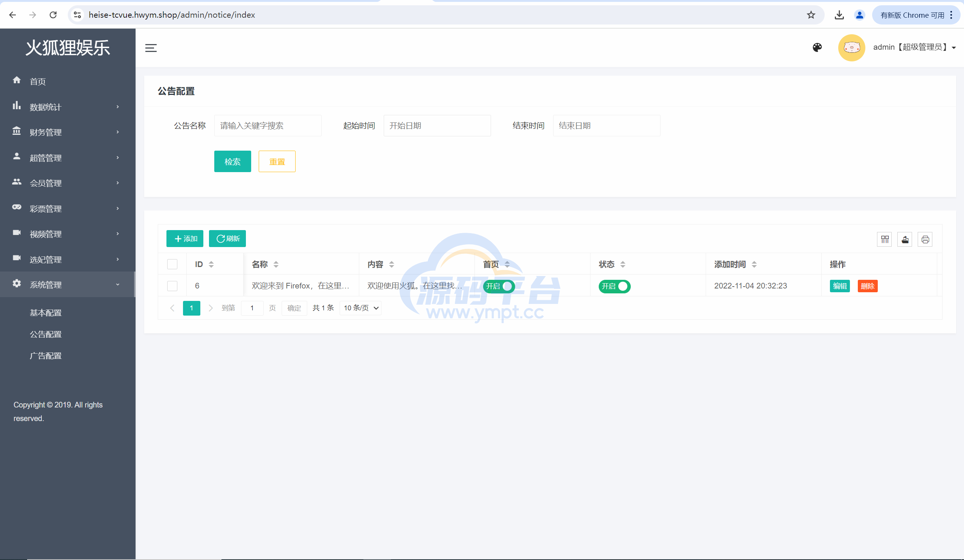Click the 重置 reset button
Image resolution: width=964 pixels, height=560 pixels.
(x=277, y=162)
